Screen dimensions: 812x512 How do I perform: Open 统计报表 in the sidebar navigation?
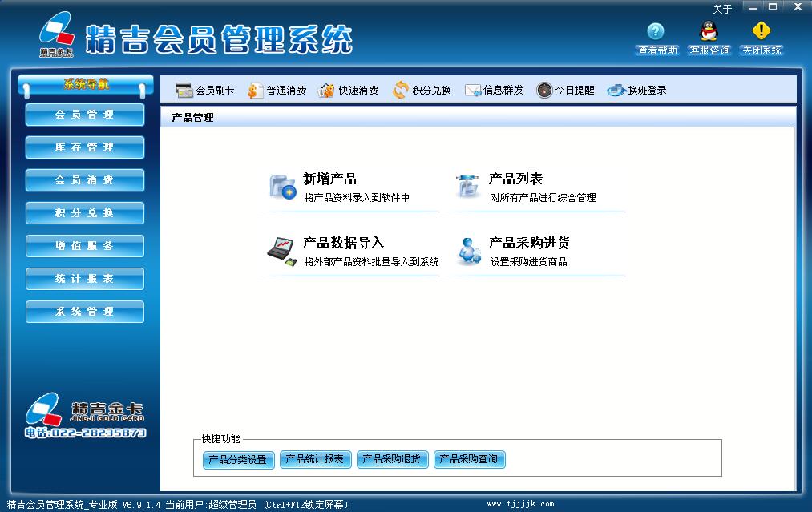(x=85, y=279)
